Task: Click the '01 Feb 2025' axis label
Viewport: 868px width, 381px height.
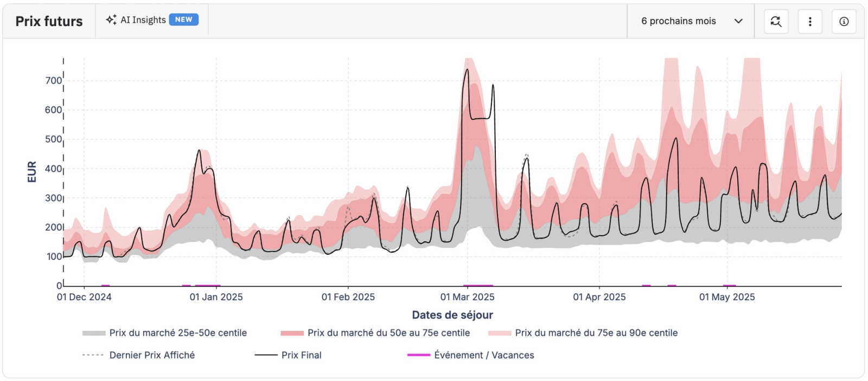Action: (x=348, y=297)
